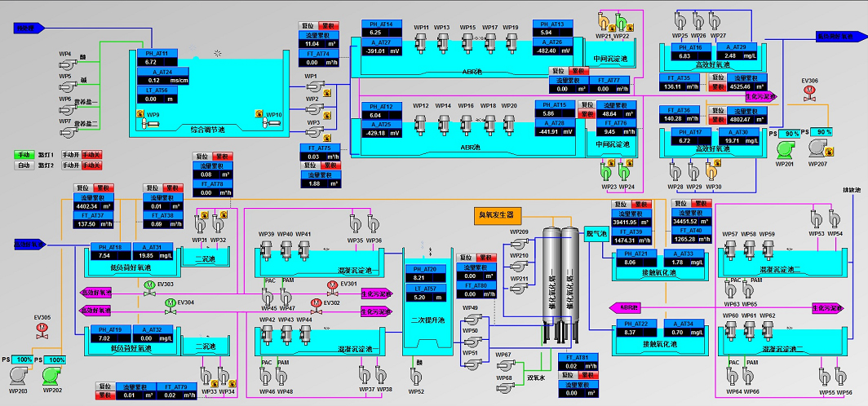The width and height of the screenshot is (868, 406).
Task: Click 复位 above the FT_AT74 totalizer
Action: click(308, 26)
